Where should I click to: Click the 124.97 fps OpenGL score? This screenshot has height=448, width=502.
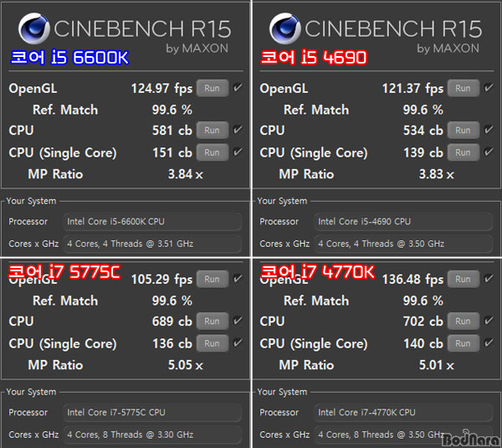(162, 89)
